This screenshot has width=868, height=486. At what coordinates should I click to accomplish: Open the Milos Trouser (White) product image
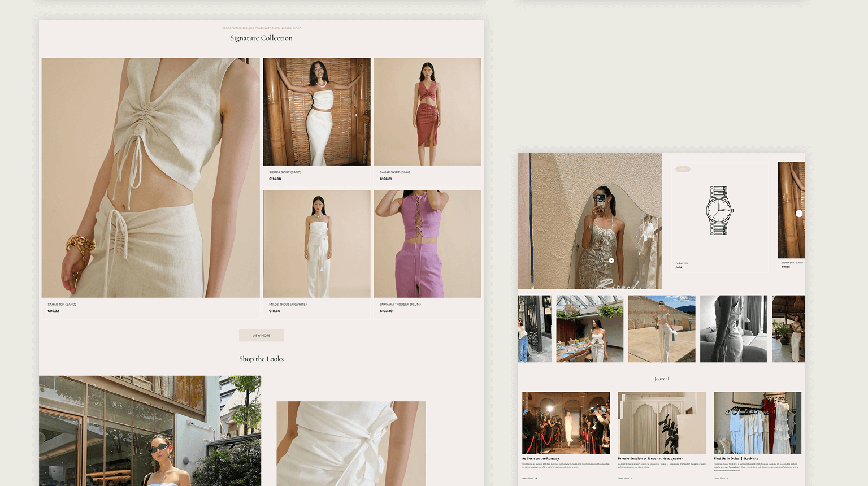pyautogui.click(x=317, y=244)
